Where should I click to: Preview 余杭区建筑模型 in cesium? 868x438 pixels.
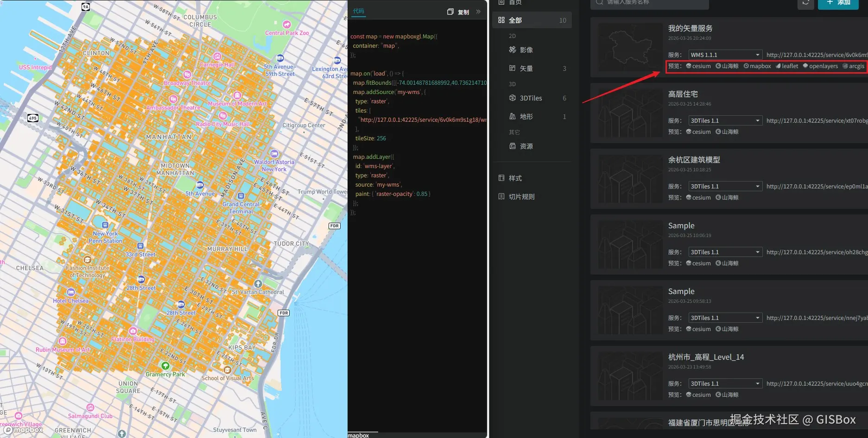click(698, 198)
